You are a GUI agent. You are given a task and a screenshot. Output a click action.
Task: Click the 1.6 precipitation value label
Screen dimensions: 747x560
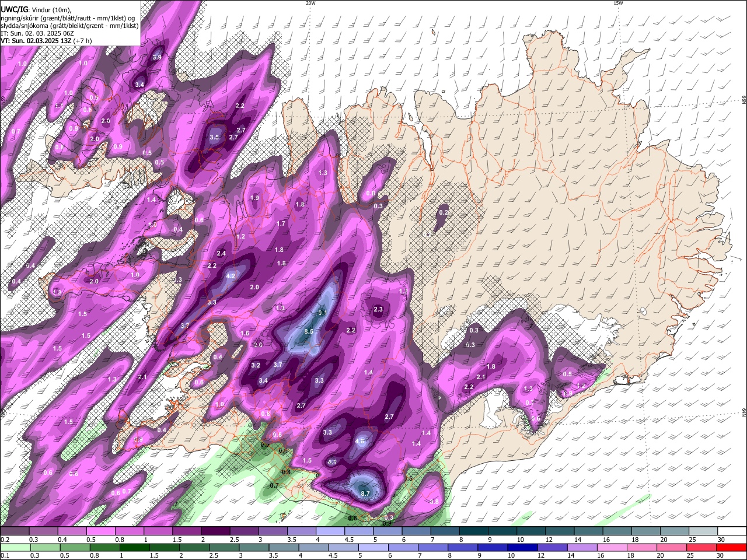[245, 333]
